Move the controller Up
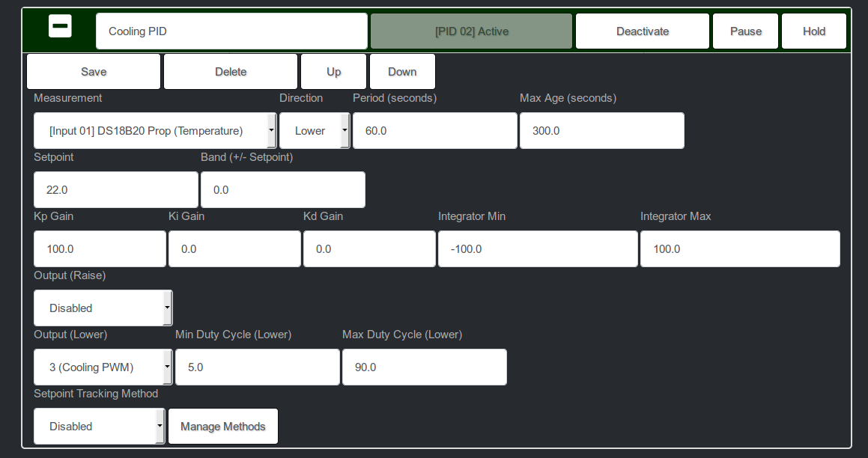The height and width of the screenshot is (458, 868). click(333, 71)
